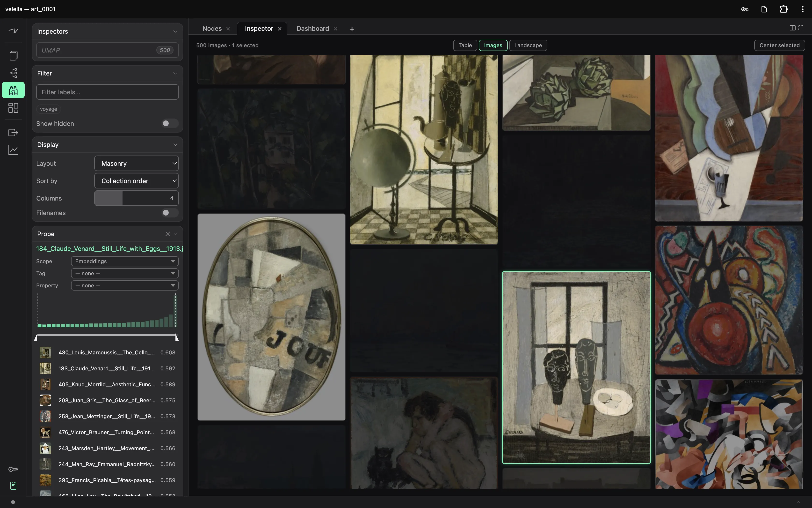Click the key icon in title bar

click(745, 9)
